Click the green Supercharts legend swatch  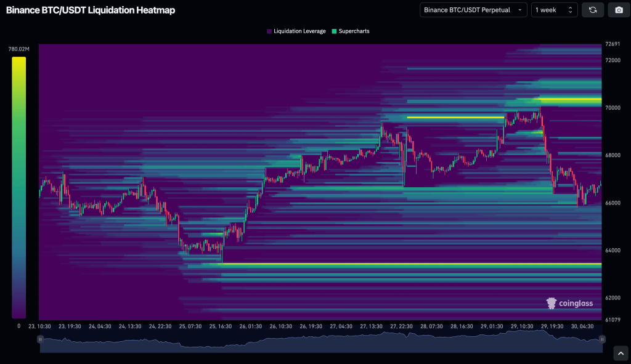334,31
